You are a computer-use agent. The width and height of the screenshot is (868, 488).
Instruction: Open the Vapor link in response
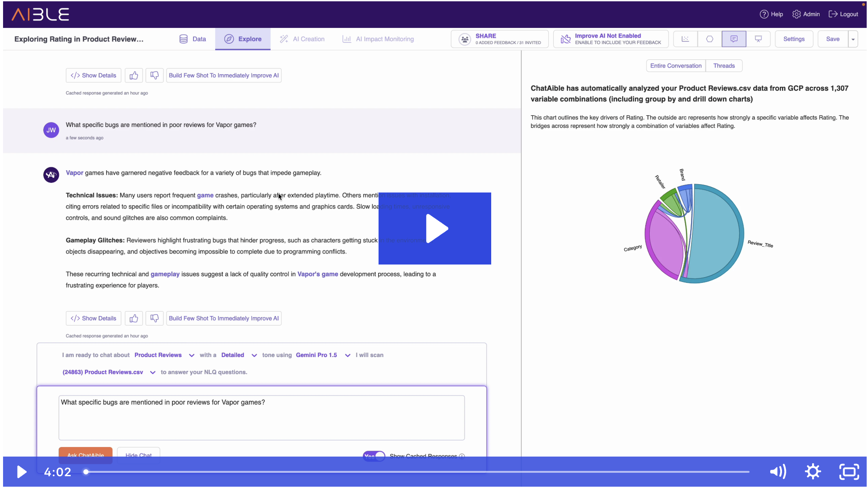click(74, 173)
